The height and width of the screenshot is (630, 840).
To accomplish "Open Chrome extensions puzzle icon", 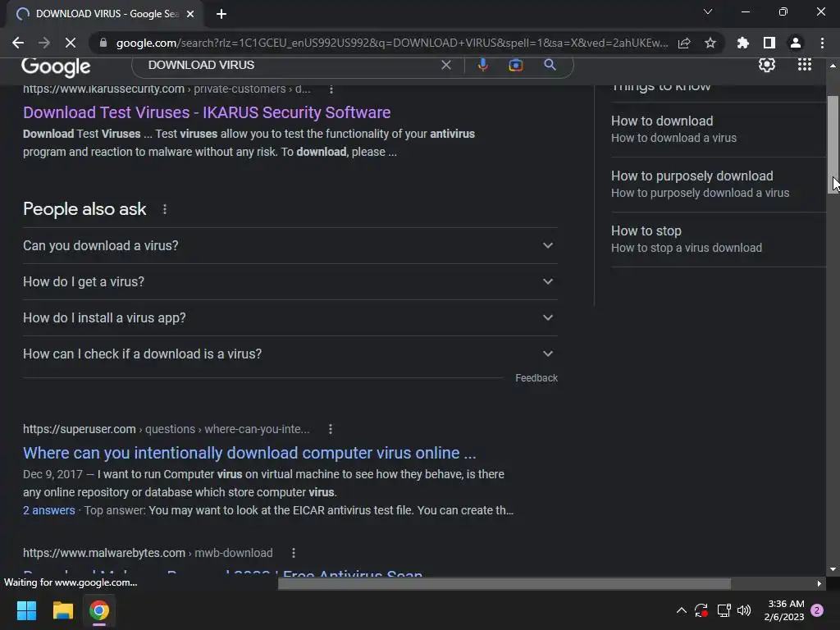I will 743,43.
